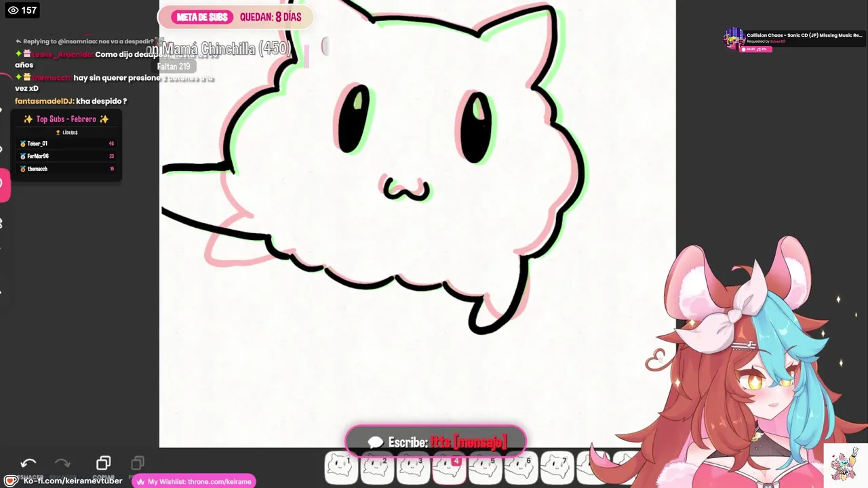Click the 'Requested by' name under the song title
Viewport: 868px width, 488px height.
(x=777, y=41)
